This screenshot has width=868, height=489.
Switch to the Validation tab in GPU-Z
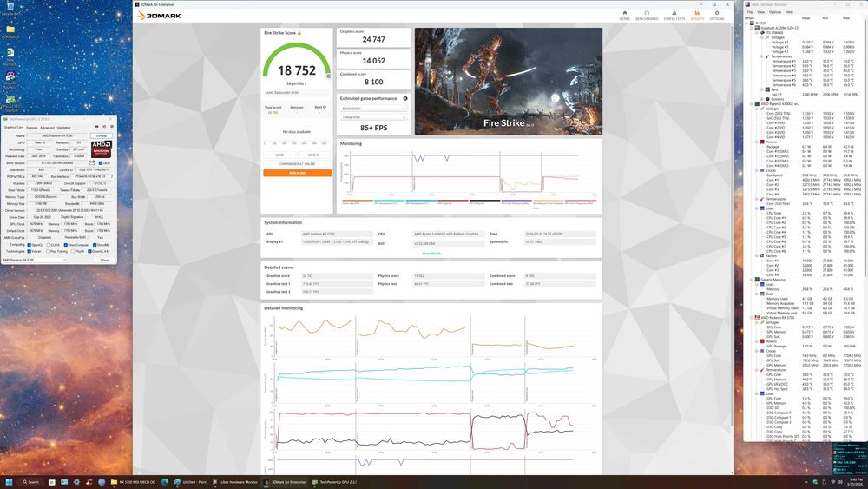[x=63, y=128]
